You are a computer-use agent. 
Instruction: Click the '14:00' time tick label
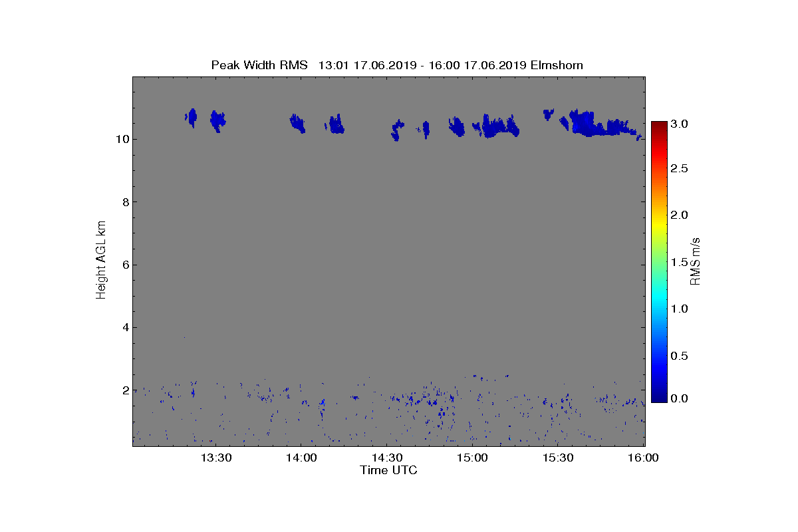coord(301,458)
